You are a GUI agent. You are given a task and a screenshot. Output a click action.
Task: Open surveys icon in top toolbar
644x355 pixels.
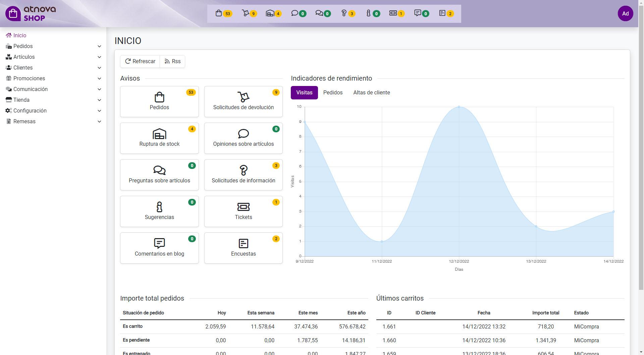(x=446, y=13)
